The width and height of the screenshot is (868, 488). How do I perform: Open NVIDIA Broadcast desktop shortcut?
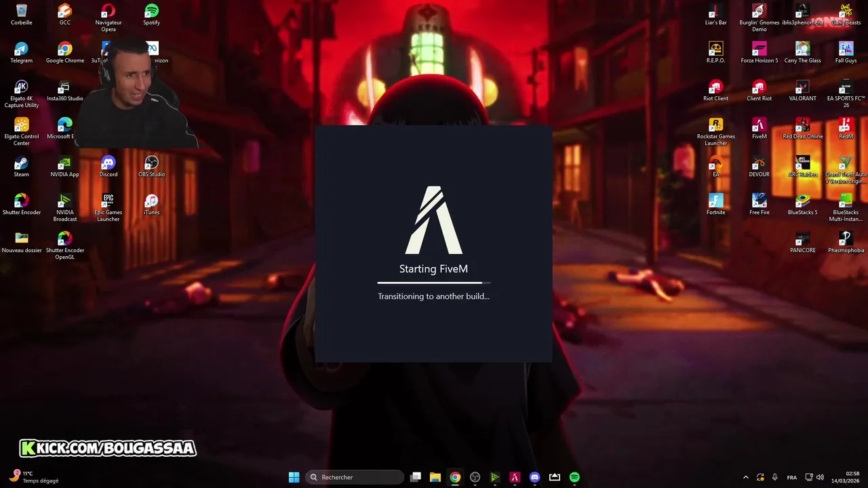(65, 208)
